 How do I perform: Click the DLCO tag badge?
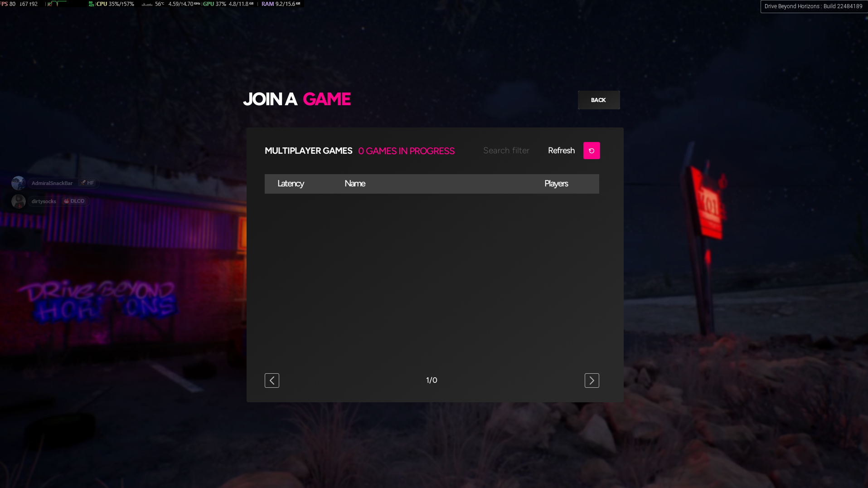coord(74,201)
